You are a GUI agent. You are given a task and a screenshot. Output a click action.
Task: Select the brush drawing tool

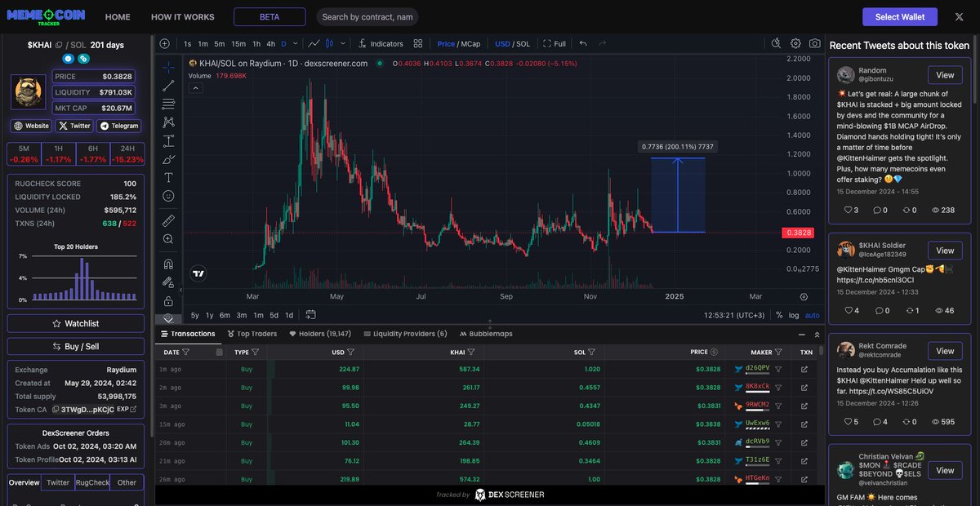coord(168,159)
